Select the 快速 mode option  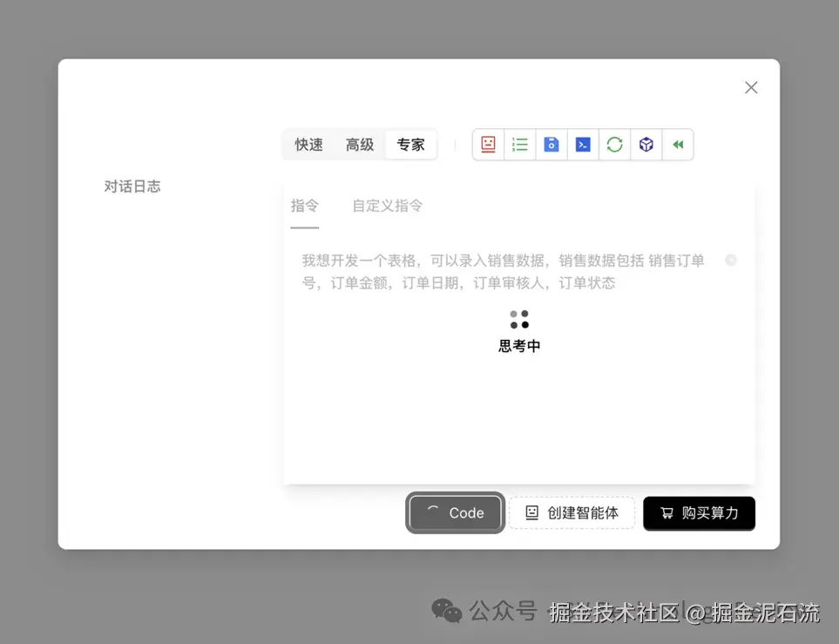[308, 145]
